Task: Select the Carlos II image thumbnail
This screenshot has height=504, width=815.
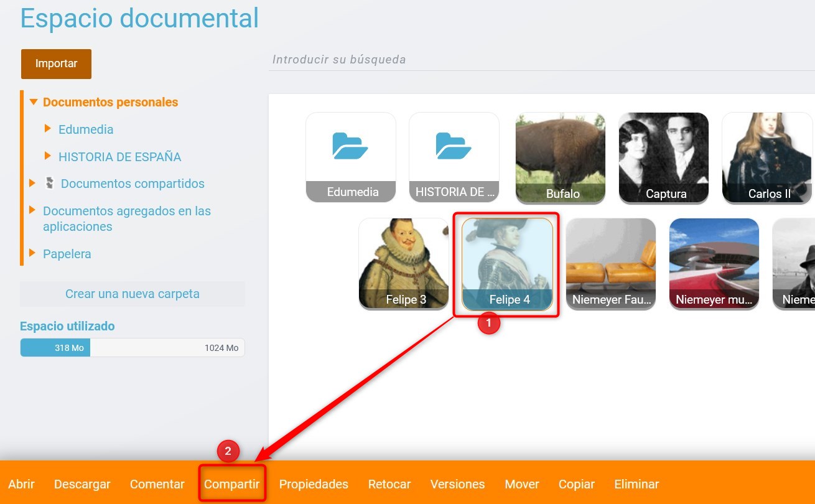Action: (x=767, y=158)
